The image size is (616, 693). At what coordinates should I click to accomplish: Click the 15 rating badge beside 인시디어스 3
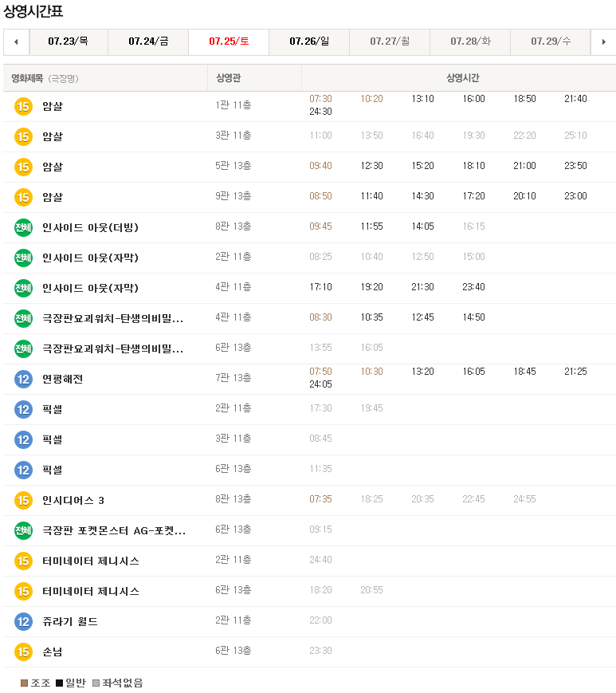coord(23,500)
